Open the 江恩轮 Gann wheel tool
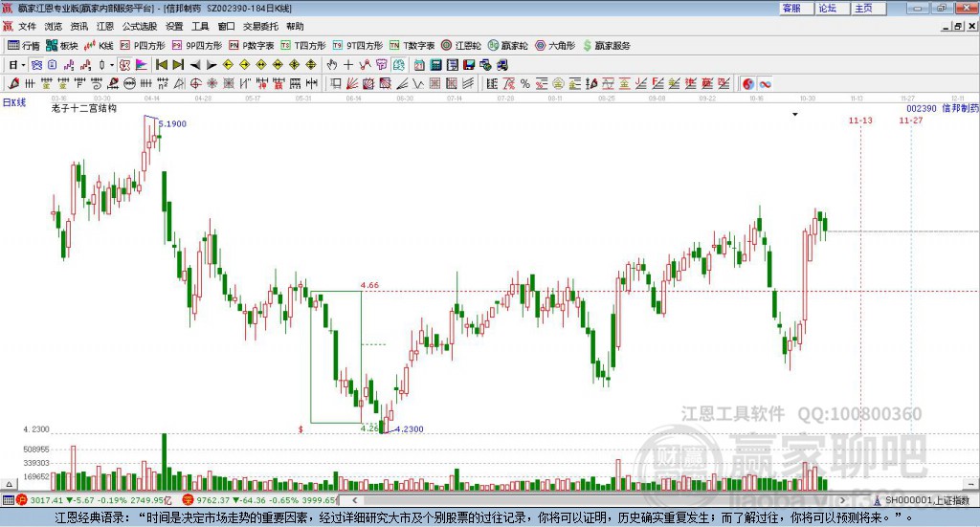The width and height of the screenshot is (980, 527). (461, 46)
